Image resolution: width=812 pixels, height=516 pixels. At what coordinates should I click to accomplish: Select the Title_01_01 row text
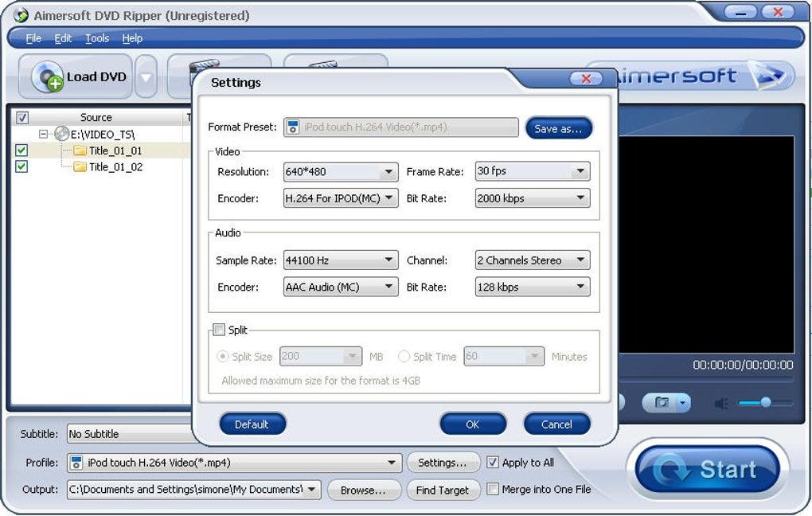tap(115, 150)
